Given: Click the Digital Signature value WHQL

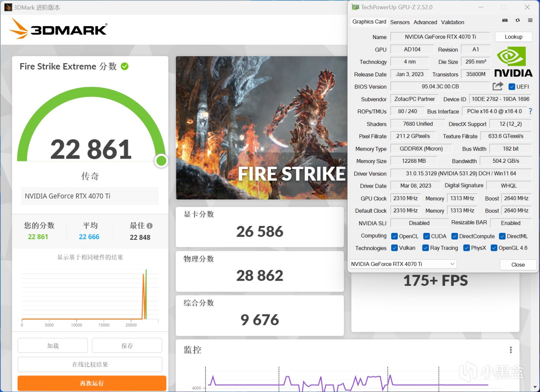Looking at the screenshot, I should coord(509,186).
